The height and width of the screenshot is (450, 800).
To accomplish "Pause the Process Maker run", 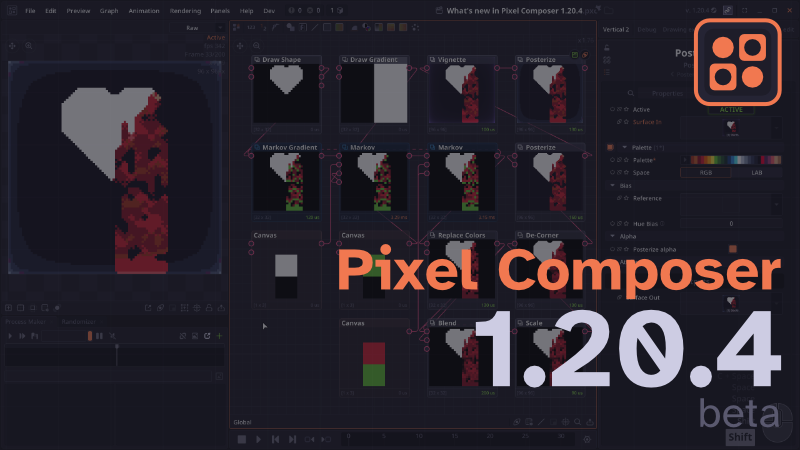I will pos(99,336).
